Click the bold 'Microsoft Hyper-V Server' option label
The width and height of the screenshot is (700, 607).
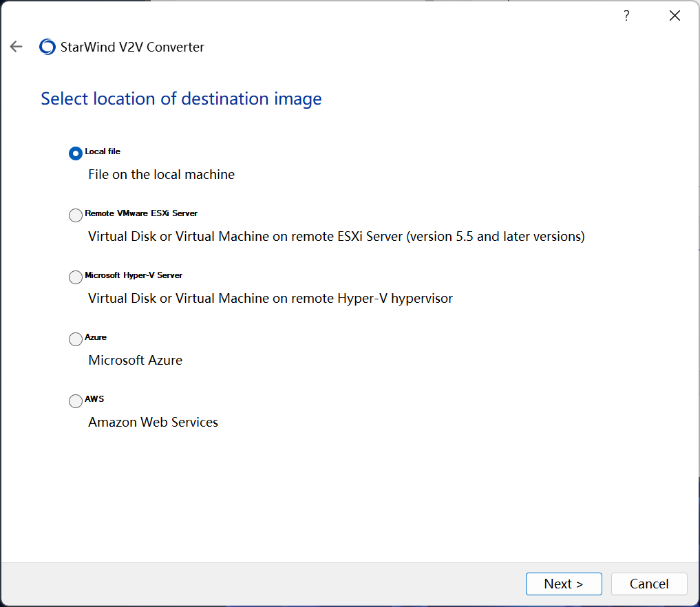[134, 275]
